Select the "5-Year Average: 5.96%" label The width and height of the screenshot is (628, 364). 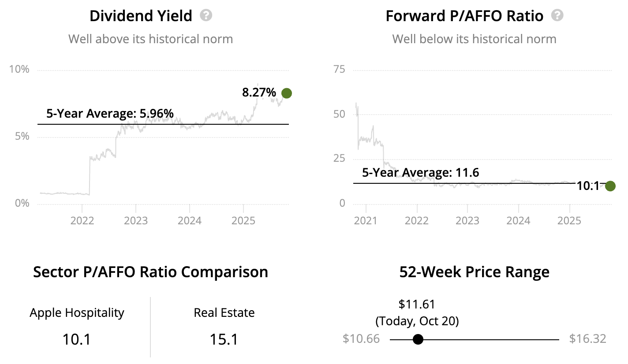[x=110, y=114]
